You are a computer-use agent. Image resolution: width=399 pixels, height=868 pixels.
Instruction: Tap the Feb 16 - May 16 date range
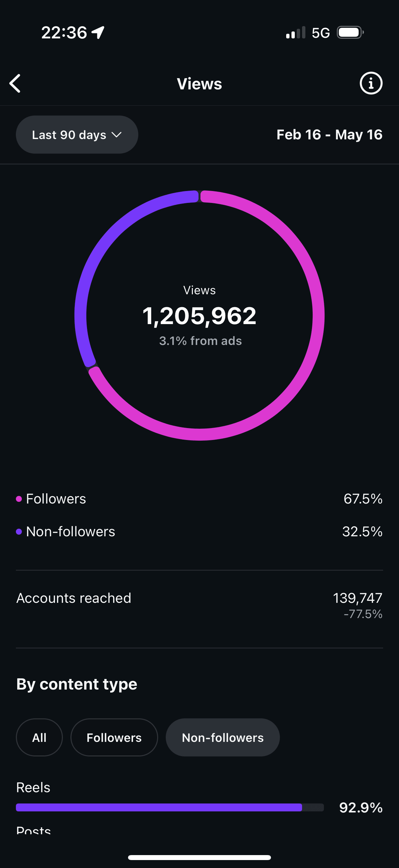(x=329, y=135)
